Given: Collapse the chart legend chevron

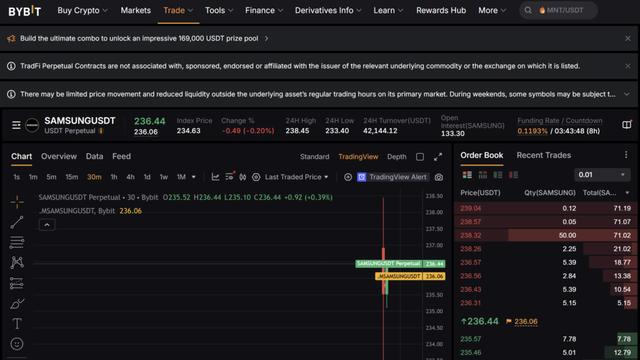Looking at the screenshot, I should click(47, 225).
